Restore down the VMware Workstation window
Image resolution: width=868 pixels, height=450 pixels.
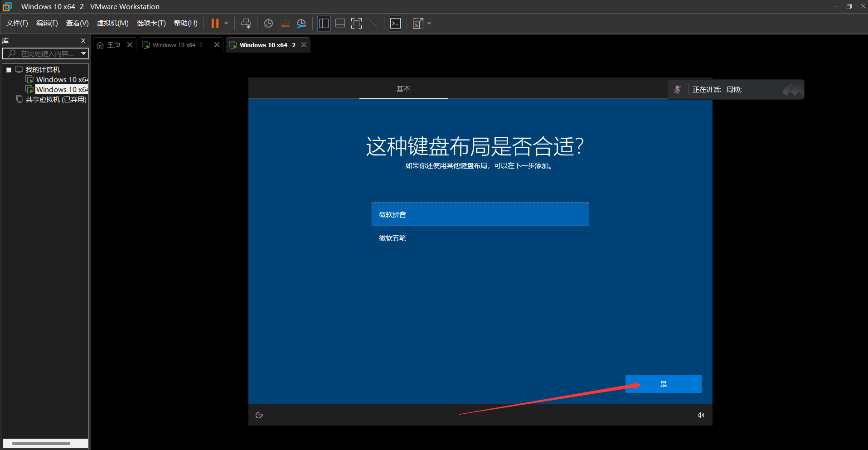click(x=849, y=6)
